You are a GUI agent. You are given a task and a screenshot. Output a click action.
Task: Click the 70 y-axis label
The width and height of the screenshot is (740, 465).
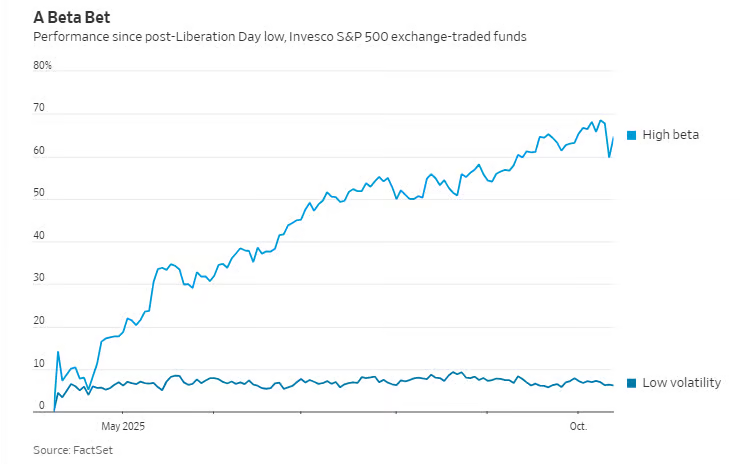39,107
